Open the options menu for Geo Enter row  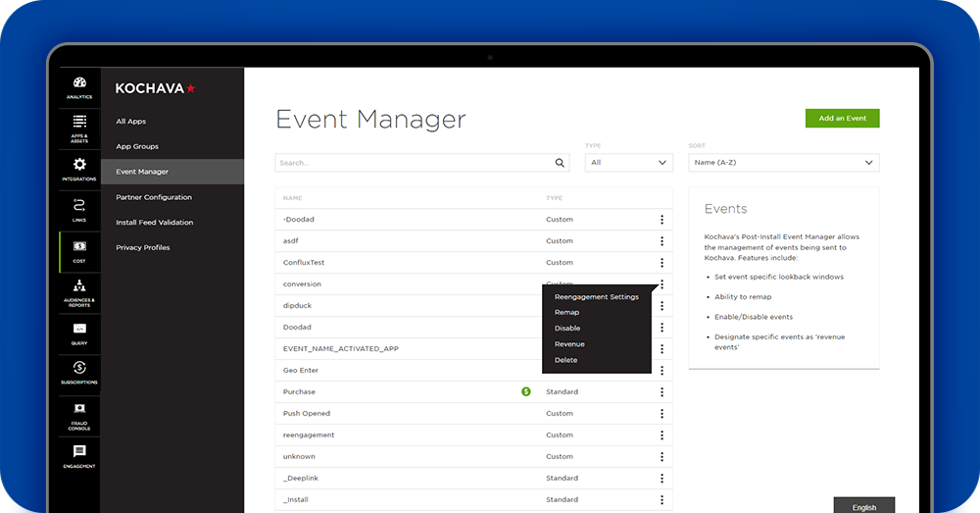pyautogui.click(x=661, y=371)
